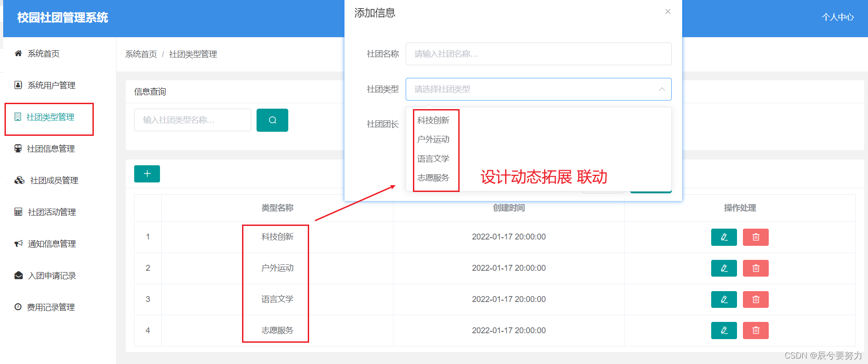Image resolution: width=868 pixels, height=364 pixels.
Task: Delete the 语言文学 row
Action: (756, 299)
